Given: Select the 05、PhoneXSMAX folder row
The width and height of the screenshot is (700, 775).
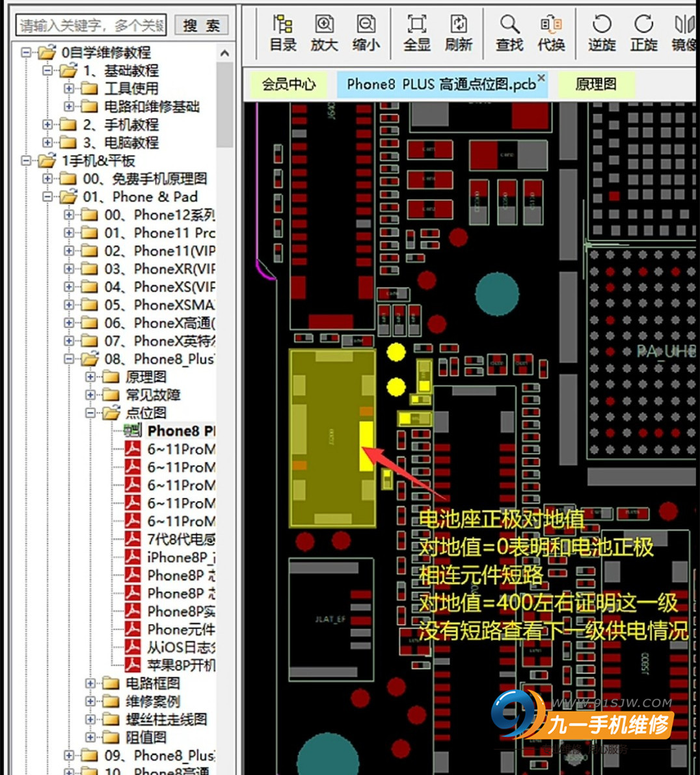Looking at the screenshot, I should point(147,305).
